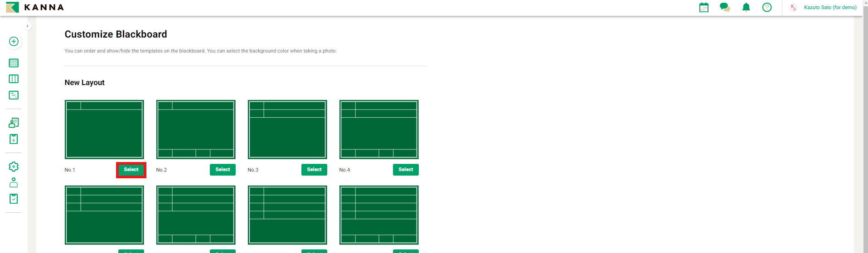Click the page vertical scrollbar

coord(865,127)
